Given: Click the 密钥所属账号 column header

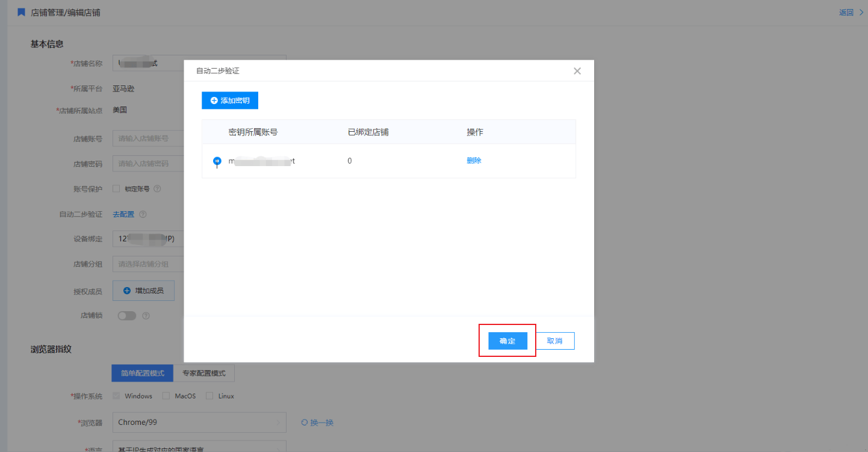Looking at the screenshot, I should pyautogui.click(x=253, y=132).
